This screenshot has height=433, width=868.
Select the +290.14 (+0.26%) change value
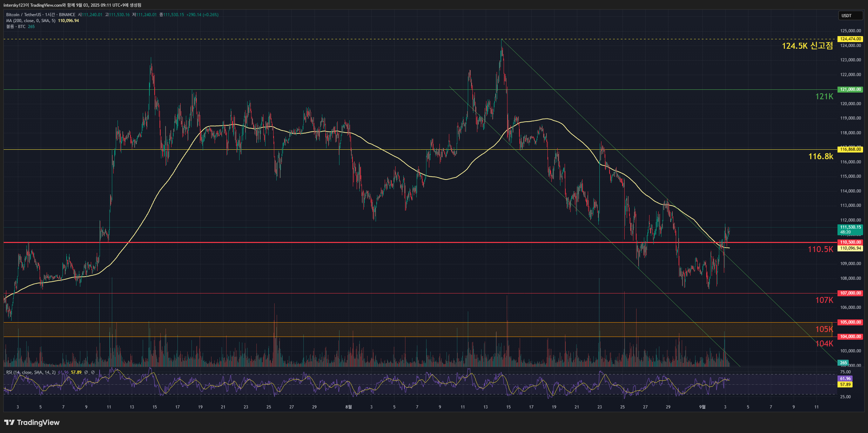pyautogui.click(x=202, y=15)
